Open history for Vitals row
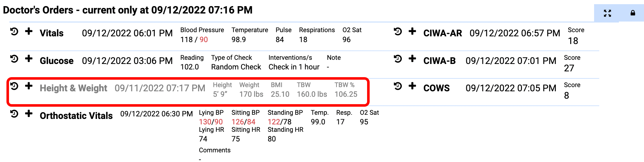The width and height of the screenshot is (644, 162). 14,32
